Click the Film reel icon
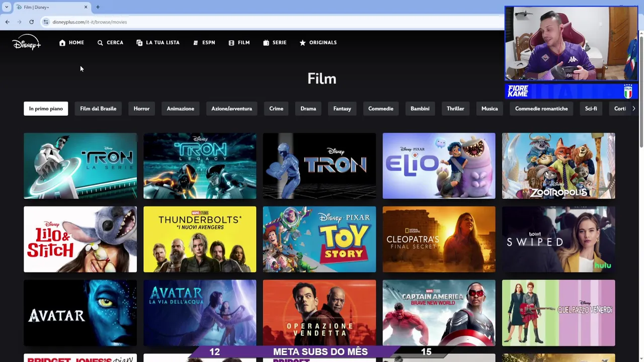 click(x=231, y=43)
